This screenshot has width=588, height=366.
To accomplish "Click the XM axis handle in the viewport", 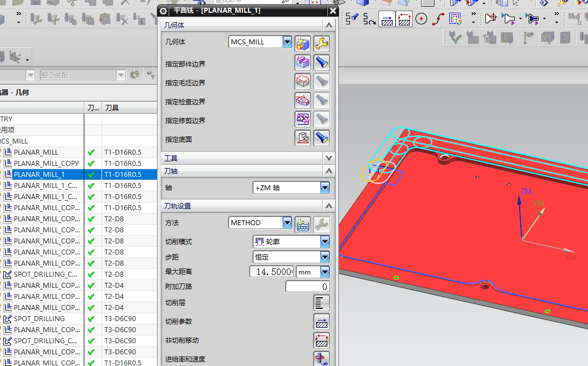I will click(569, 250).
